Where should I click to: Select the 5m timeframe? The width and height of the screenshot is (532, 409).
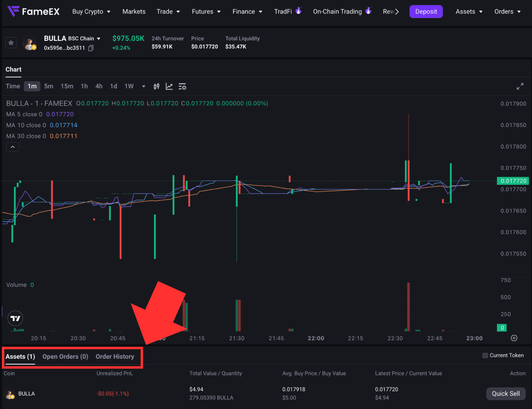pos(49,86)
